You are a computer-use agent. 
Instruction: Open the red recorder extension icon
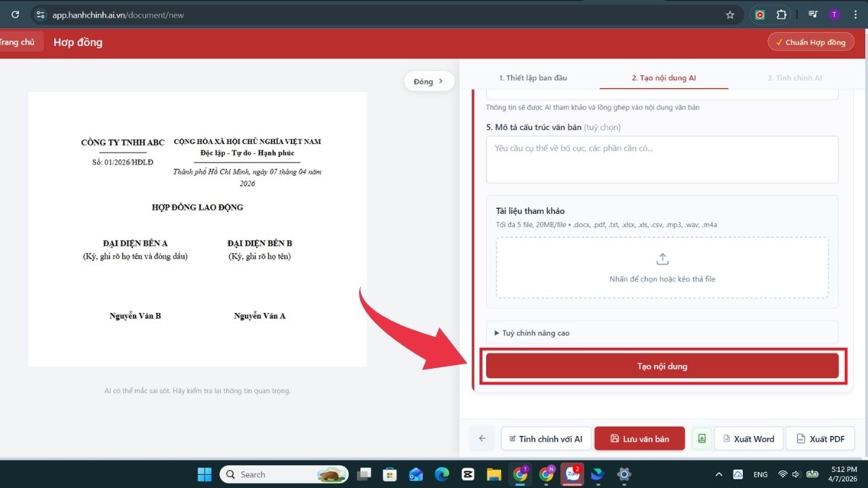[x=760, y=14]
